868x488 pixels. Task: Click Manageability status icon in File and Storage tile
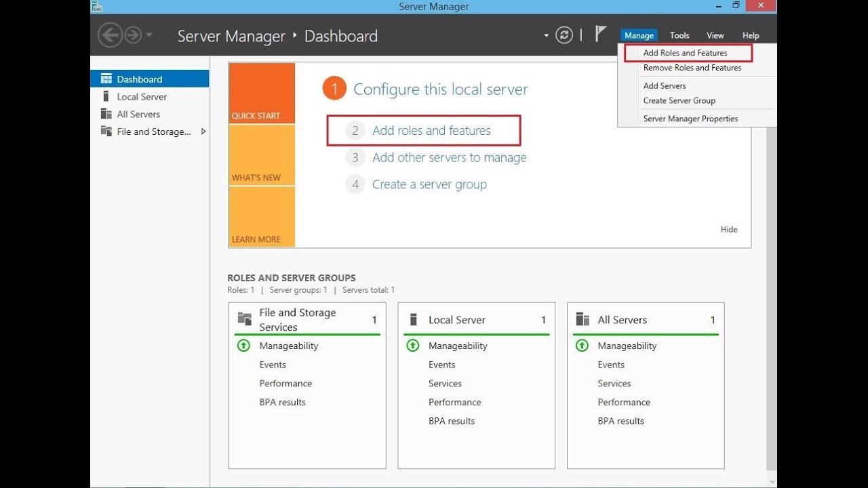pos(244,346)
